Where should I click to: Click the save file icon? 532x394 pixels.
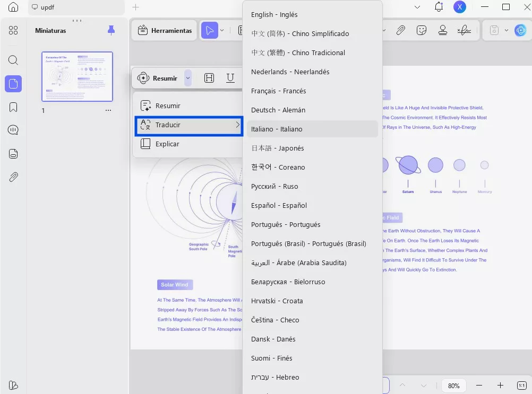[x=494, y=30]
